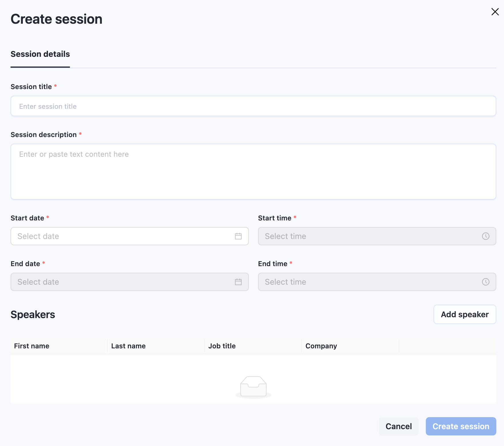Click the Start time 'Select time' placeholder text
Image resolution: width=504 pixels, height=446 pixels.
click(285, 236)
